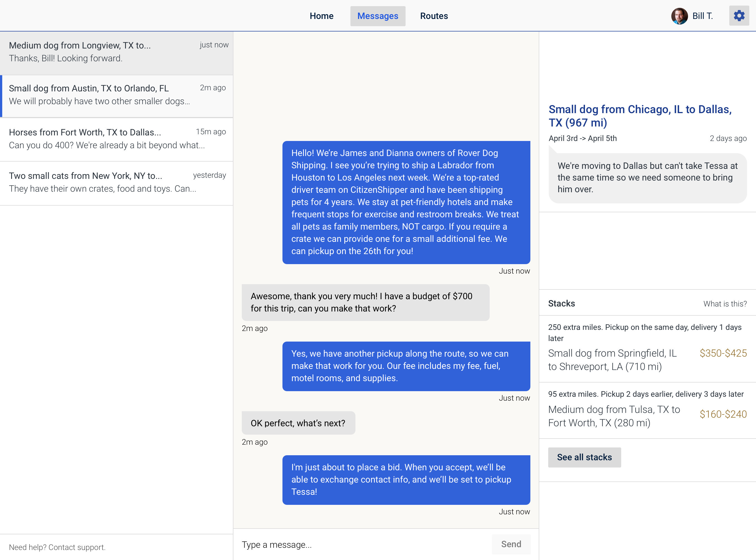Open Medium dog from Longview conversation
The height and width of the screenshot is (560, 756).
pyautogui.click(x=116, y=53)
